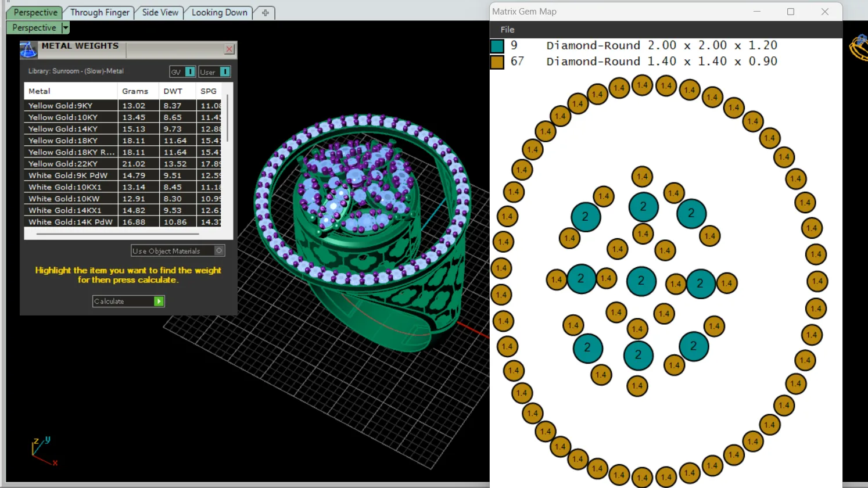The height and width of the screenshot is (488, 868).
Task: Maximize the Matrix Gem Map window
Action: 791,12
